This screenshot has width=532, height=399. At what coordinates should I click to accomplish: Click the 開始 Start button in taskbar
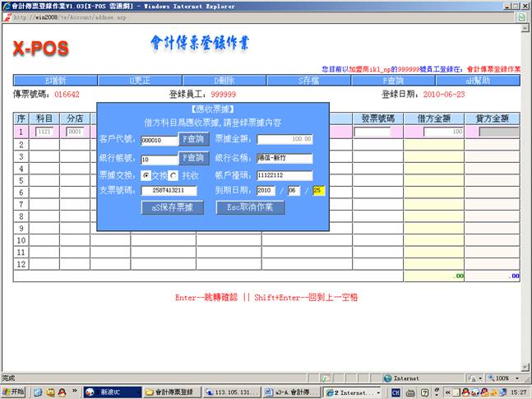[x=15, y=392]
